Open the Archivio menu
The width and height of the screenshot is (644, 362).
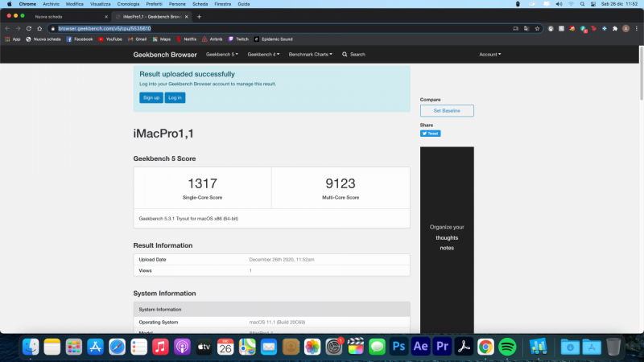(51, 4)
